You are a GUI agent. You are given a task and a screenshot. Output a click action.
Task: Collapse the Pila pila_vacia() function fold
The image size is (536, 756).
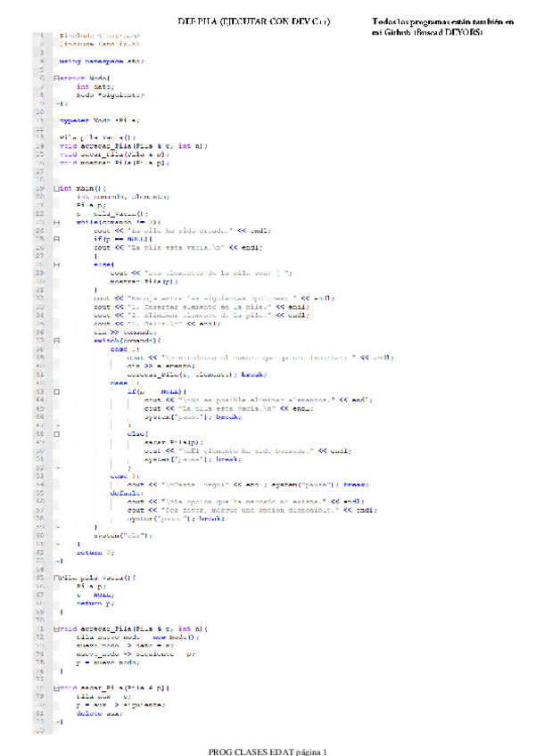pos(57,578)
